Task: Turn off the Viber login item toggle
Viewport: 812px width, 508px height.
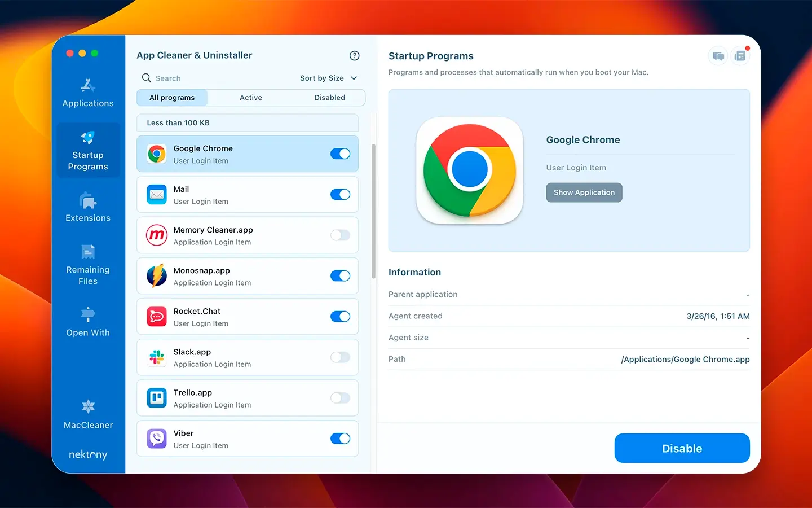Action: pyautogui.click(x=340, y=439)
